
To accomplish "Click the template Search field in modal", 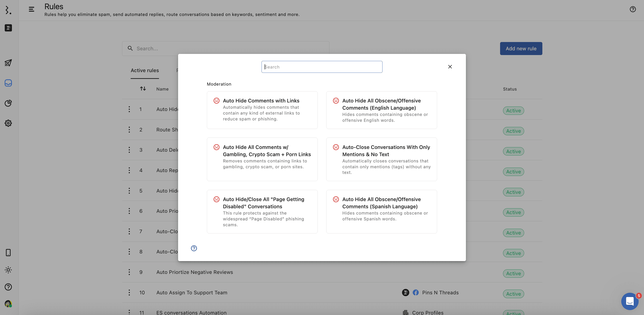I will pyautogui.click(x=322, y=67).
